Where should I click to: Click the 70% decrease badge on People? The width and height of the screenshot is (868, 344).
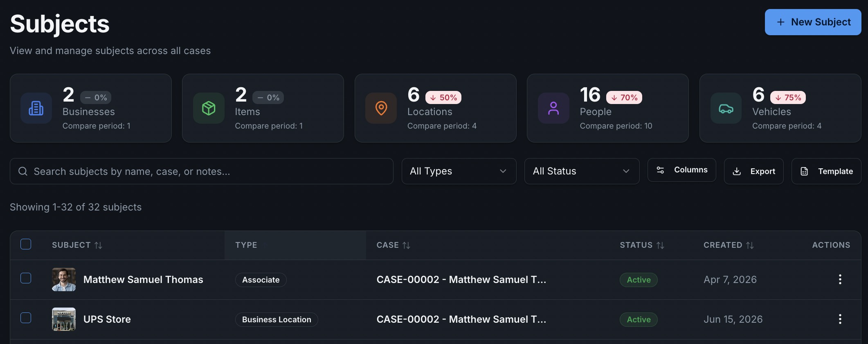click(x=624, y=97)
